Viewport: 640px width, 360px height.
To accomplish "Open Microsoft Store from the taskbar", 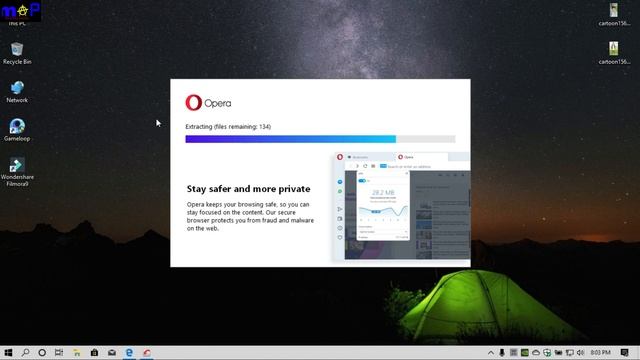I will coord(94,353).
